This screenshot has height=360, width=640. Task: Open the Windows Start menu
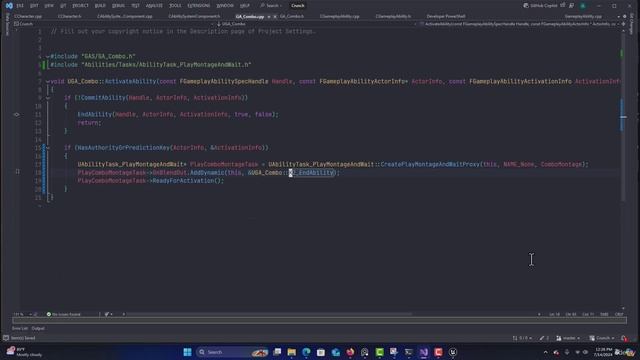(x=187, y=352)
